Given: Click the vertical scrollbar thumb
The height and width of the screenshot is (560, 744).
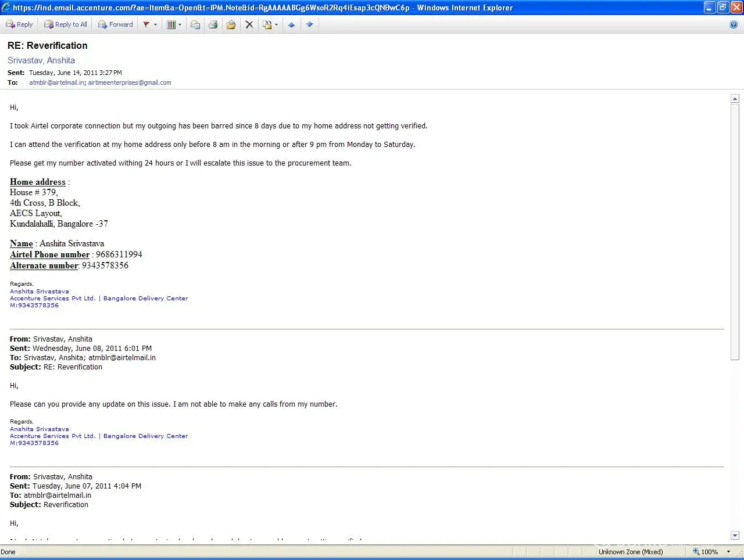Looking at the screenshot, I should 735,232.
